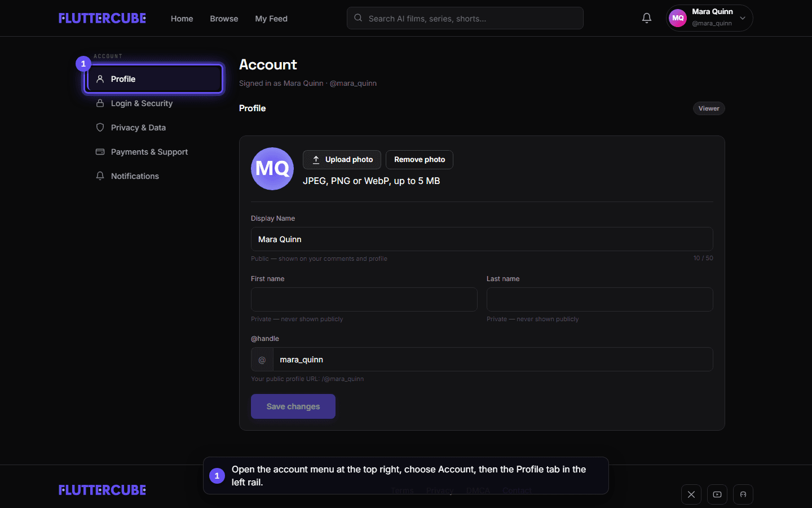This screenshot has height=508, width=812.
Task: Expand the Mara Quinn account menu chevron
Action: point(743,18)
